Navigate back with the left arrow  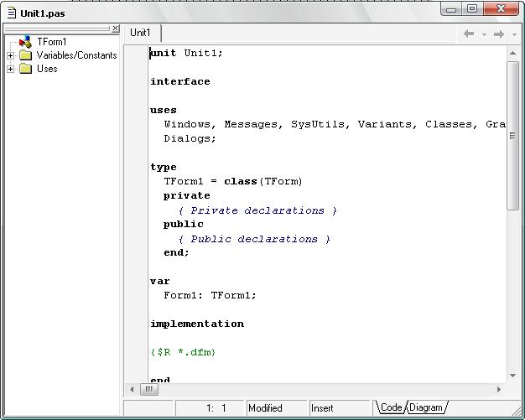[x=469, y=34]
